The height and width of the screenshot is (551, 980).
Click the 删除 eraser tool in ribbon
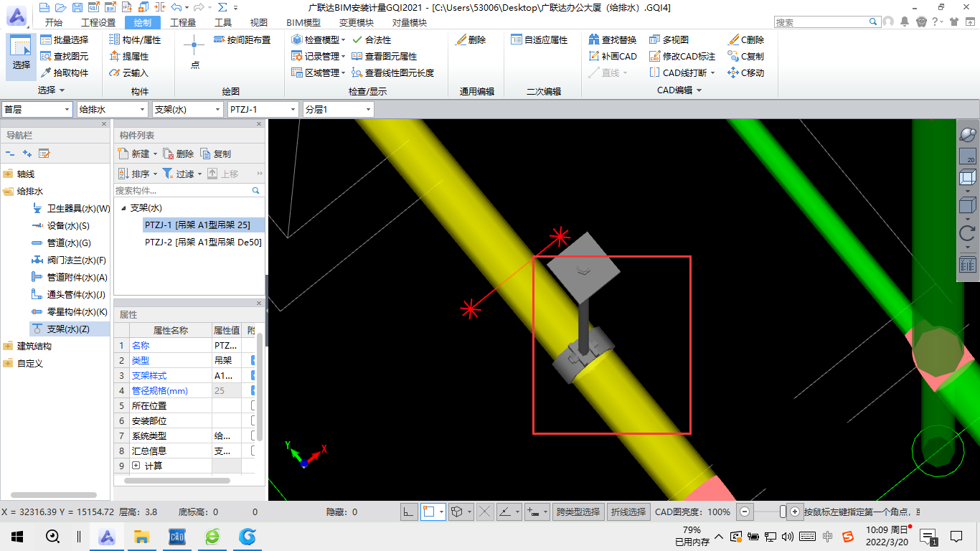[x=471, y=40]
